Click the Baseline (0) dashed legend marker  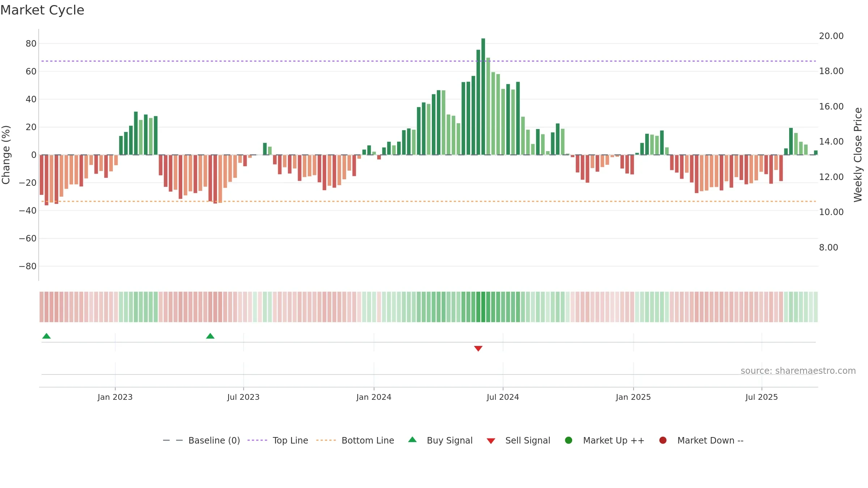pyautogui.click(x=173, y=440)
